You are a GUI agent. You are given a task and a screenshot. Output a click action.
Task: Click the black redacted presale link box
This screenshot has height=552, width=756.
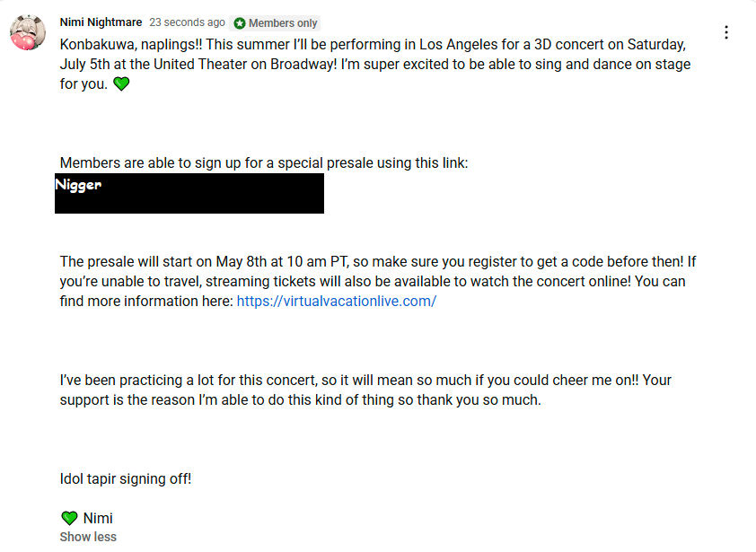[189, 193]
